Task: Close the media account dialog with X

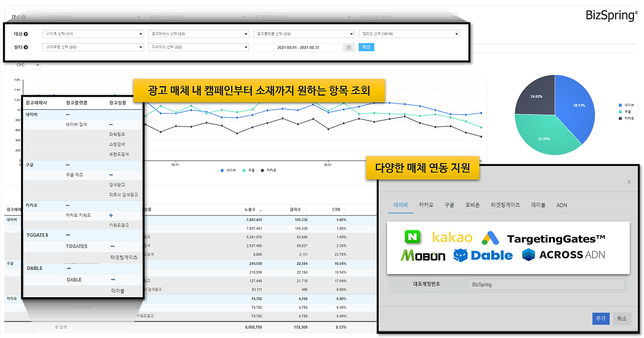Action: [x=629, y=182]
